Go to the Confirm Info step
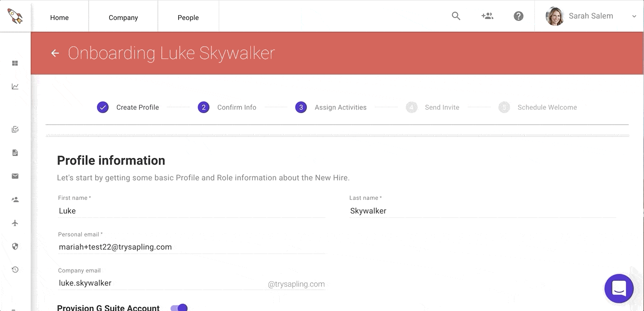 (227, 107)
